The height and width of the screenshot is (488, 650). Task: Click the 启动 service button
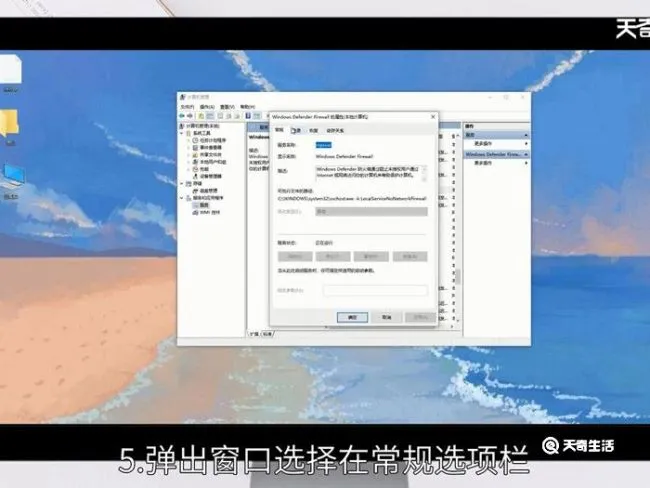(x=295, y=257)
